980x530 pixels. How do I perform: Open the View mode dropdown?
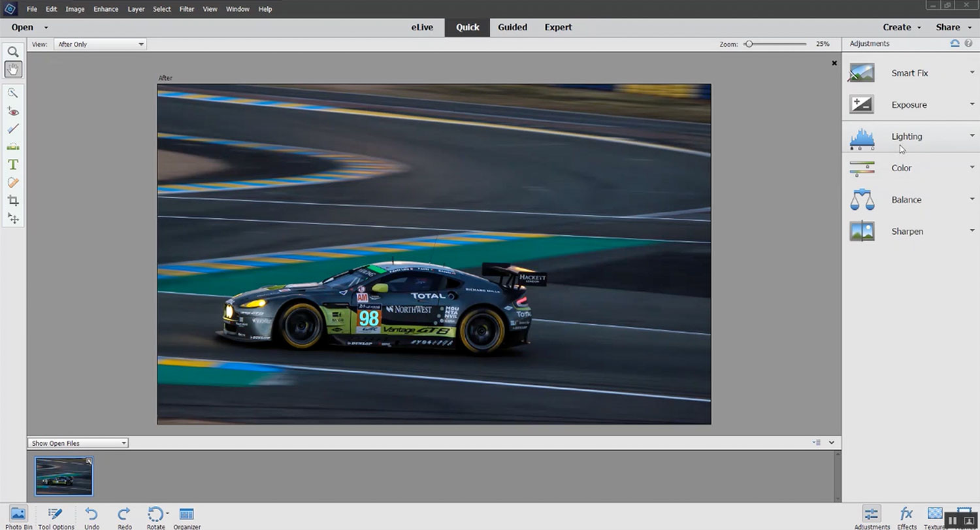pos(101,44)
